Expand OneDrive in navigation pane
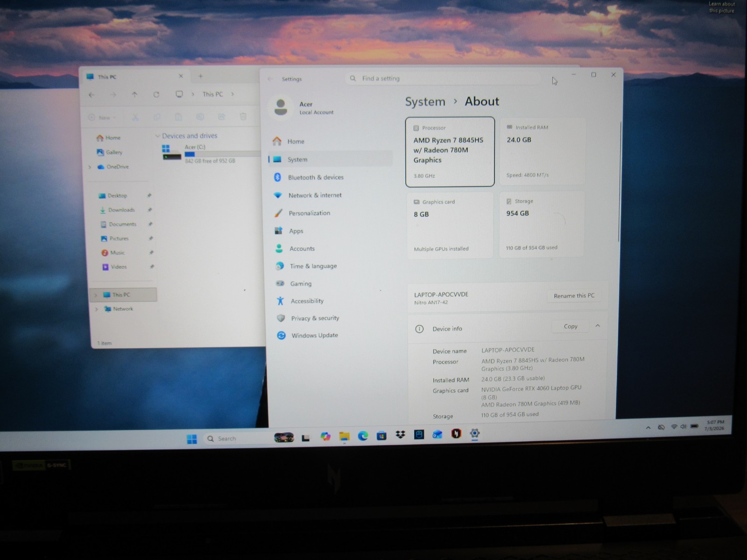 pos(90,167)
